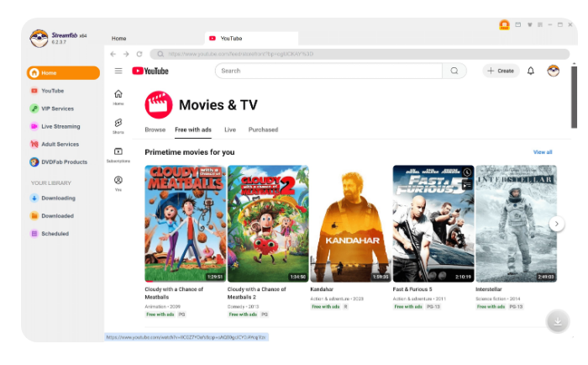Image resolution: width=588 pixels, height=365 pixels.
Task: Click the YouTube logo
Action: (x=150, y=71)
